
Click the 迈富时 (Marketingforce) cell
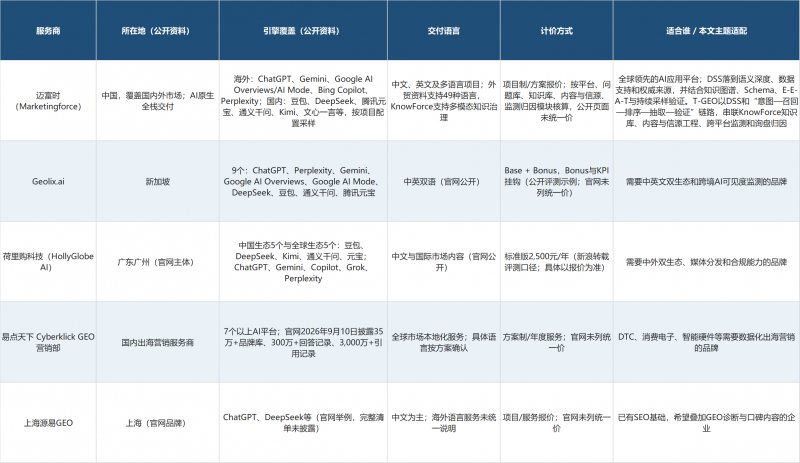[x=48, y=101]
